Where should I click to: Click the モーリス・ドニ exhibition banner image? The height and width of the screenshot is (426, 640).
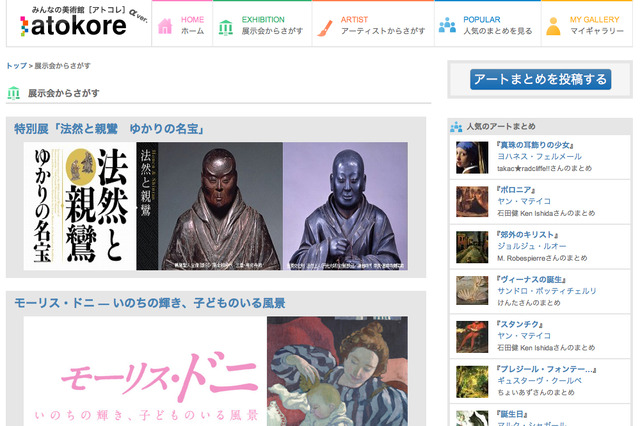pos(216,371)
